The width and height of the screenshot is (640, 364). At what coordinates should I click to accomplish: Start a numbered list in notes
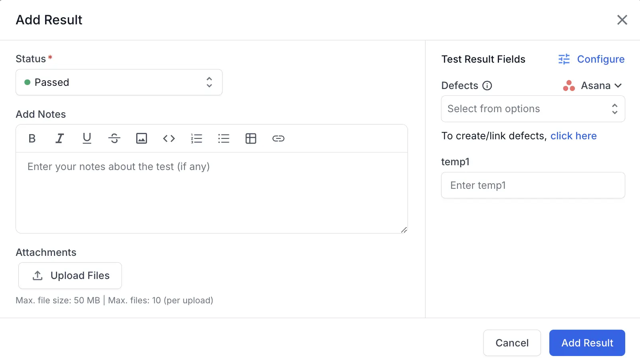pos(196,138)
